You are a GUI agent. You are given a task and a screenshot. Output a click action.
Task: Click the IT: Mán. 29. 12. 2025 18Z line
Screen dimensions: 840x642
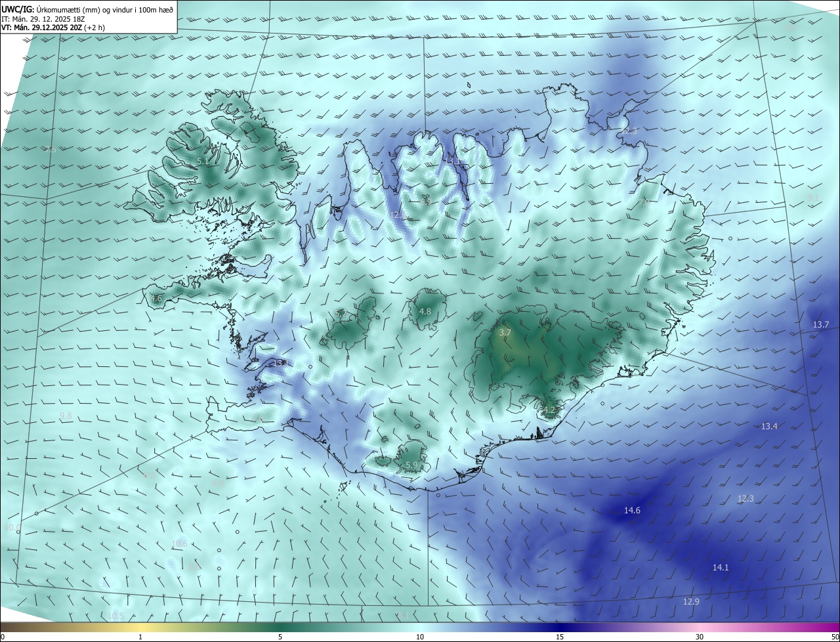pyautogui.click(x=44, y=19)
